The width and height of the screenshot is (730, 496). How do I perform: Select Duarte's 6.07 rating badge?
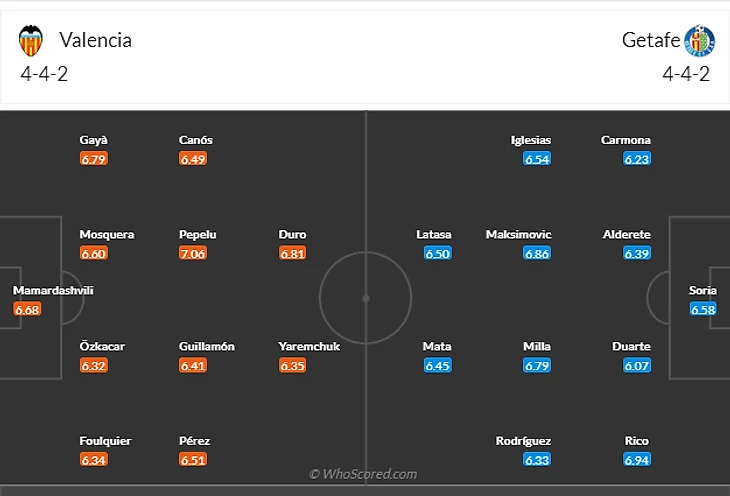click(637, 366)
